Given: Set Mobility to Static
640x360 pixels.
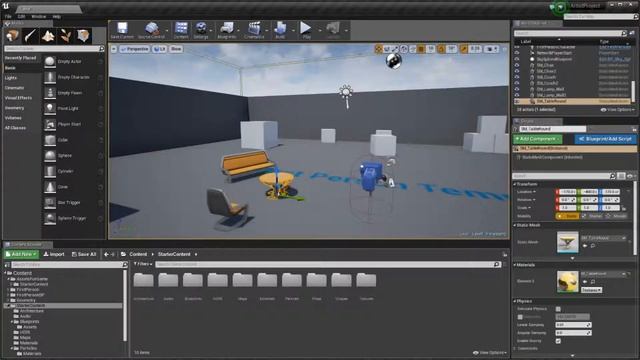Looking at the screenshot, I should point(567,216).
